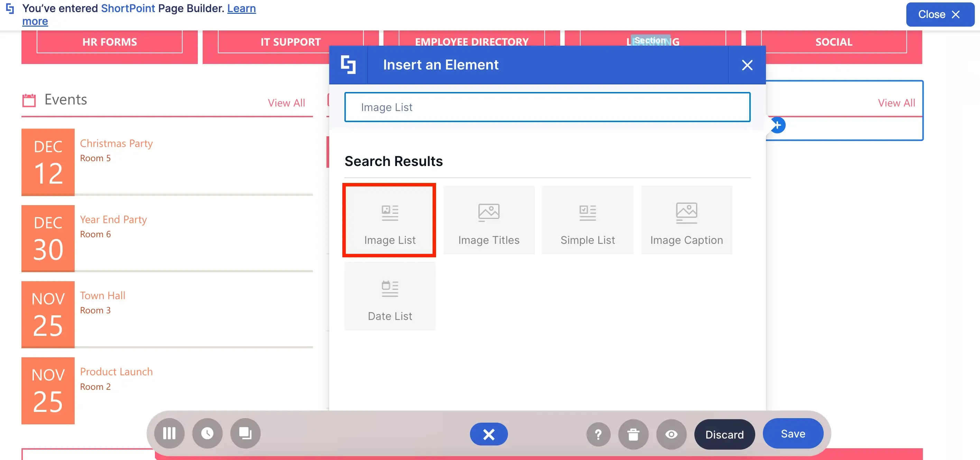This screenshot has height=460, width=980.
Task: Discard page changes
Action: point(724,434)
